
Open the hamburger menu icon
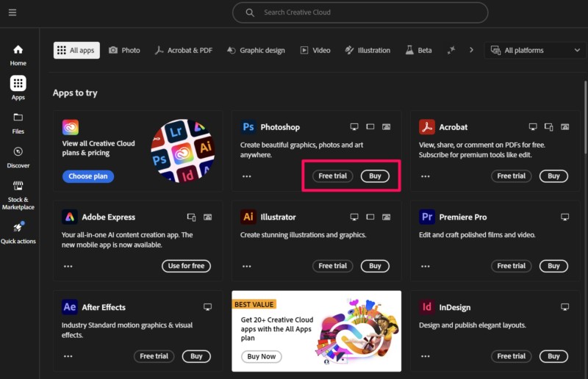click(x=12, y=12)
